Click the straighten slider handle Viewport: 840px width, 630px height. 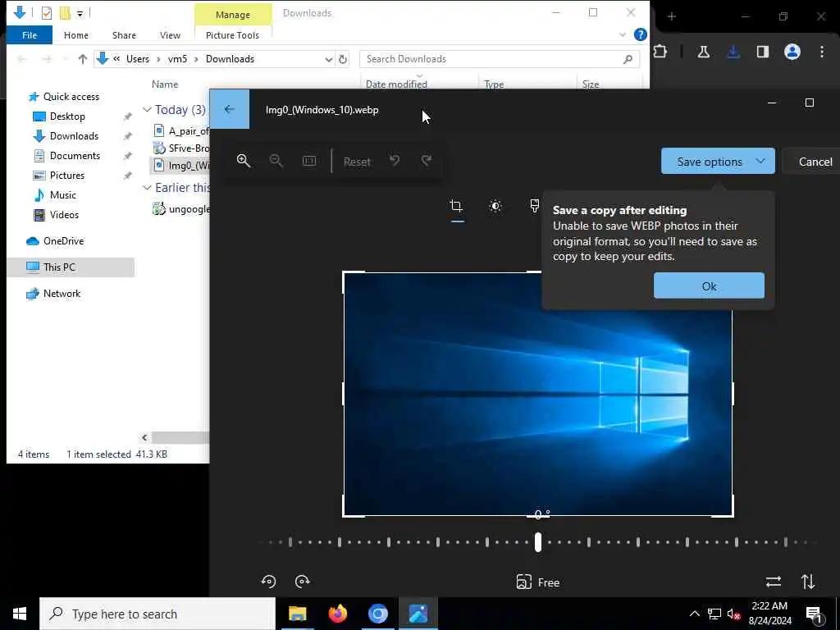click(538, 542)
